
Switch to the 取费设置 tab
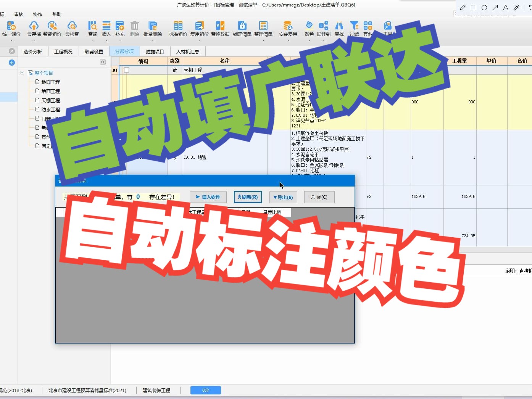coord(94,51)
